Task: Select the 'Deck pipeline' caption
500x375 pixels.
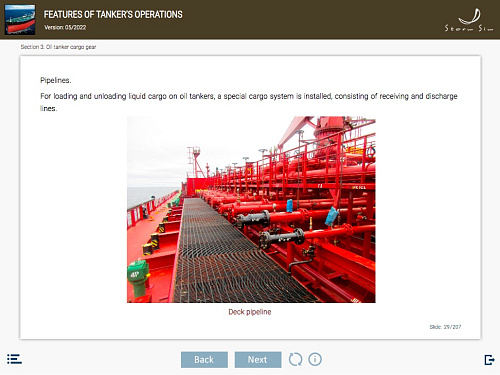Action: [250, 312]
